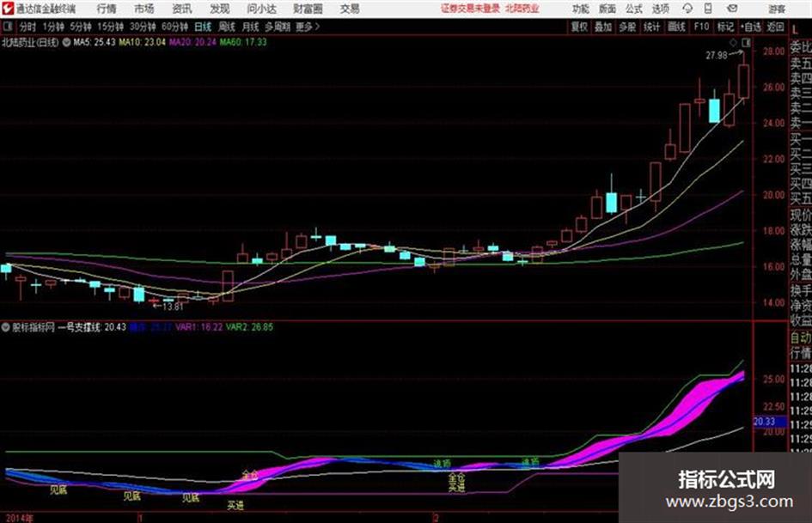The image size is (812, 523).
Task: Open the 功能 menu
Action: pos(581,9)
